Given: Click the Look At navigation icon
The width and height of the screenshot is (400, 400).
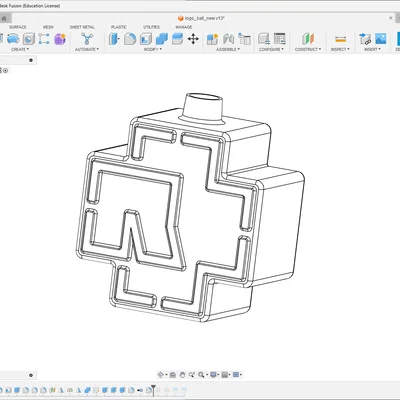Looking at the screenshot, I should point(172,375).
